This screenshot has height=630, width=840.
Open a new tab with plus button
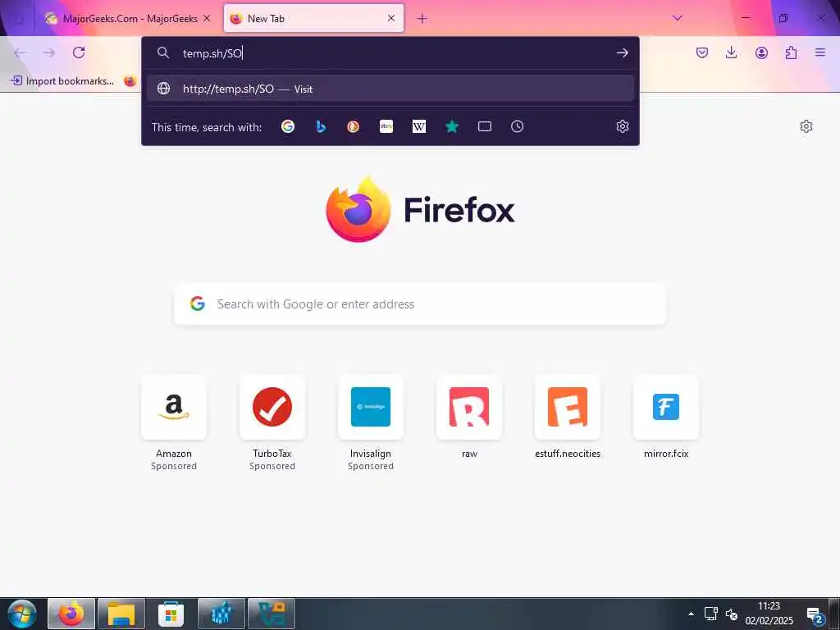pyautogui.click(x=422, y=19)
